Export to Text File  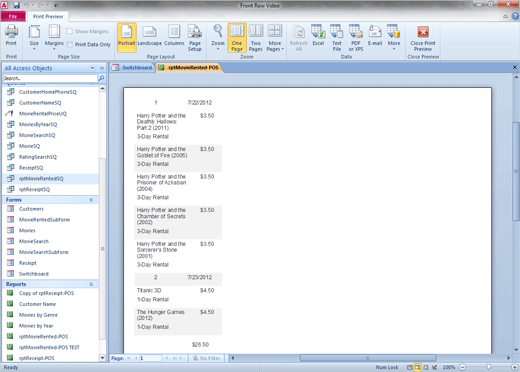pyautogui.click(x=337, y=38)
